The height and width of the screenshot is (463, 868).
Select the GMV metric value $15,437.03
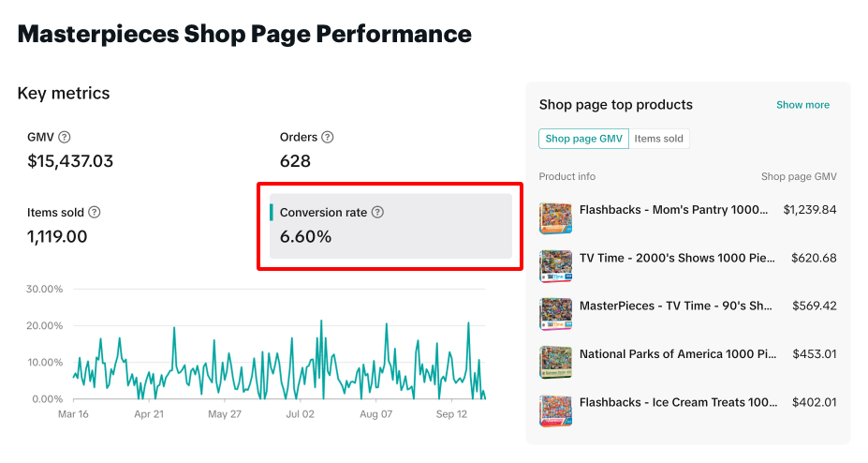pos(70,161)
